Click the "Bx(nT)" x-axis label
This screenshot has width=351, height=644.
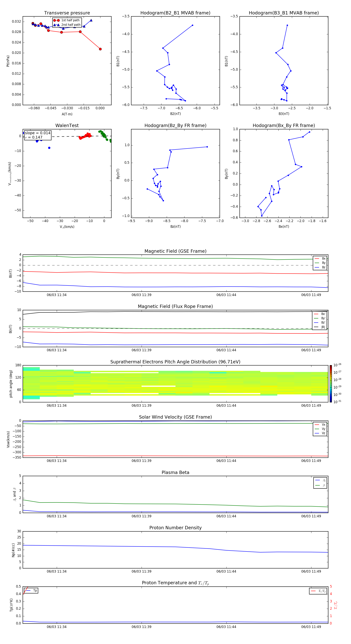(284, 227)
